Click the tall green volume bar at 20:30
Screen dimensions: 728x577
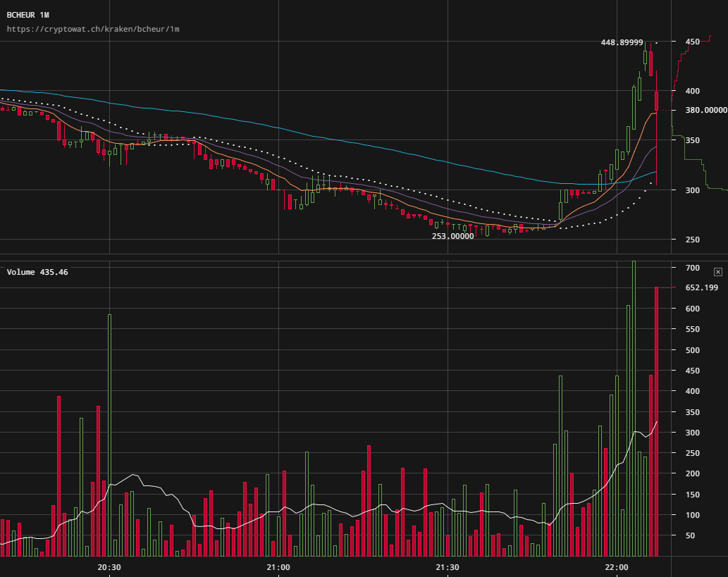[109, 437]
